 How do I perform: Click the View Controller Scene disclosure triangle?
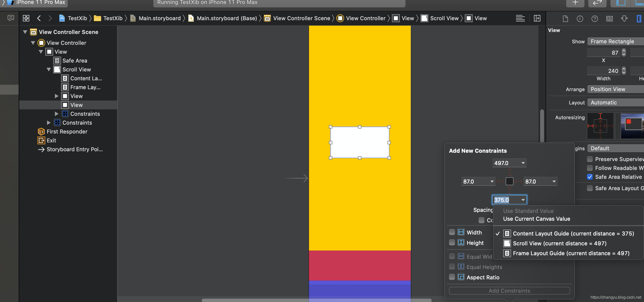click(25, 32)
